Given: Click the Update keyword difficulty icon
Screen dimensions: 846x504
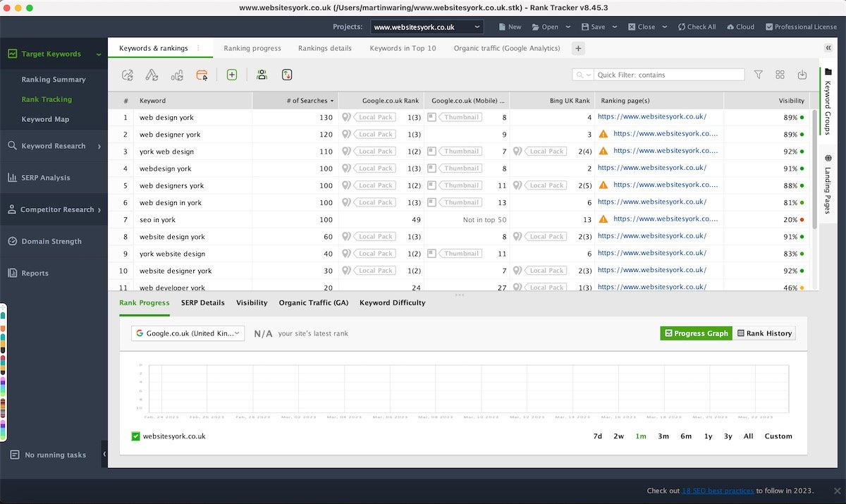Looking at the screenshot, I should tap(177, 75).
